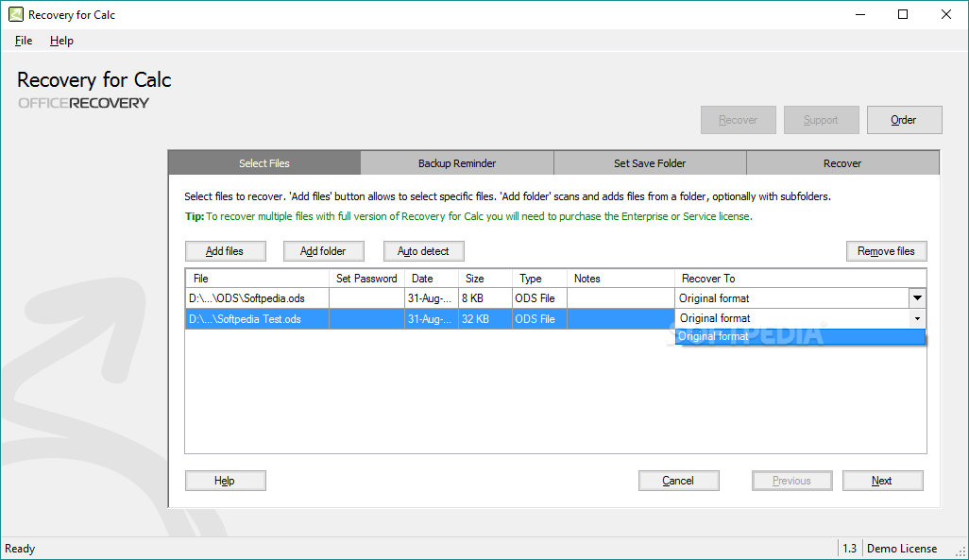The height and width of the screenshot is (560, 969).
Task: Open the Help menu
Action: pos(61,41)
